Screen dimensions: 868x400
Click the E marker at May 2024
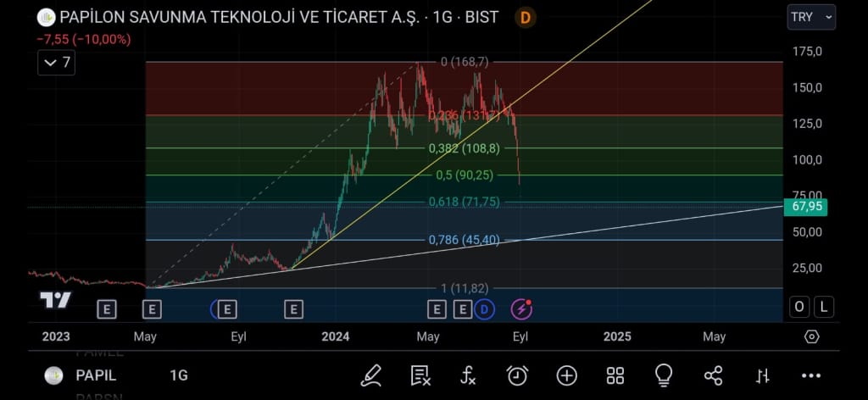[x=437, y=309]
